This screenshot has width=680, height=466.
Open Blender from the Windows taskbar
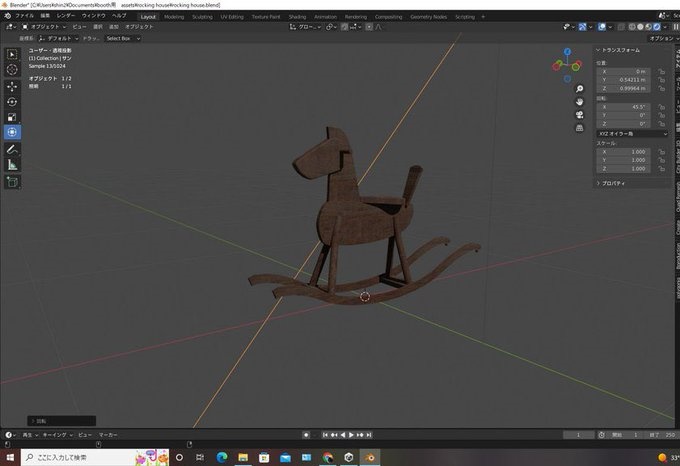pos(369,457)
